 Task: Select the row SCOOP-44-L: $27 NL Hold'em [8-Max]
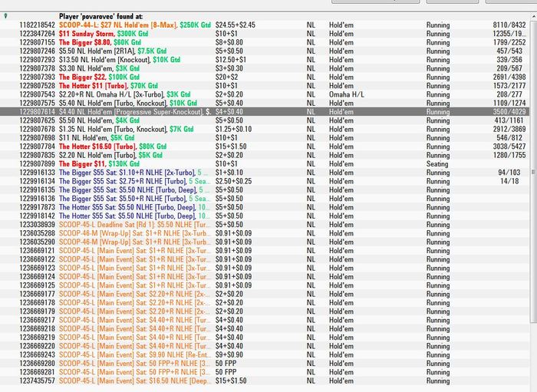pos(265,25)
